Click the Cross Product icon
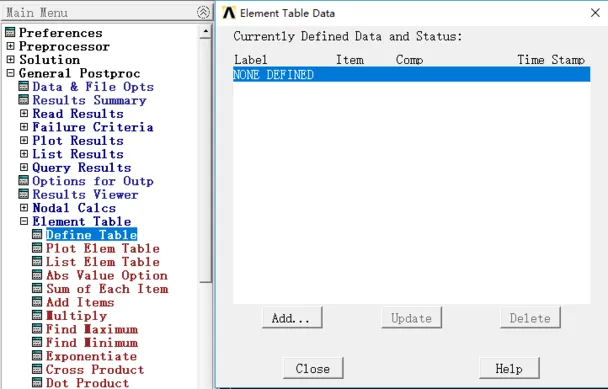This screenshot has height=389, width=608. coord(37,369)
